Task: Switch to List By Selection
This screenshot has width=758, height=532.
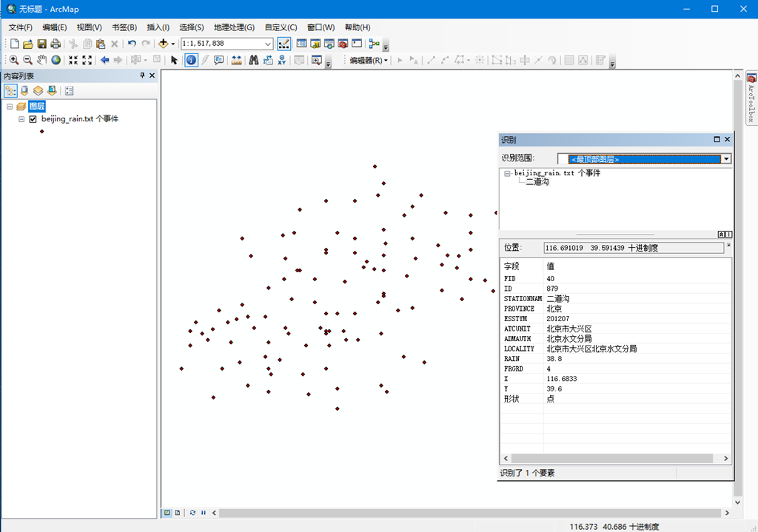Action: coord(52,91)
